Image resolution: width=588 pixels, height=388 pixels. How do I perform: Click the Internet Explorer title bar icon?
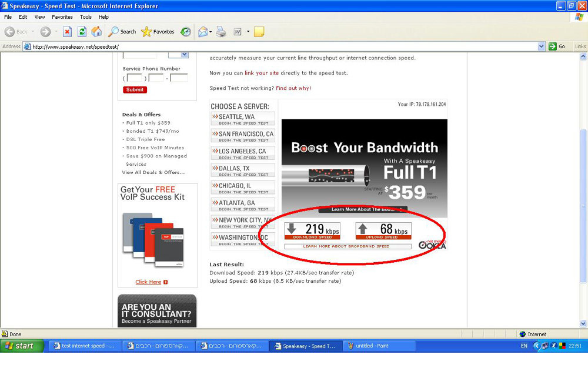pos(5,6)
